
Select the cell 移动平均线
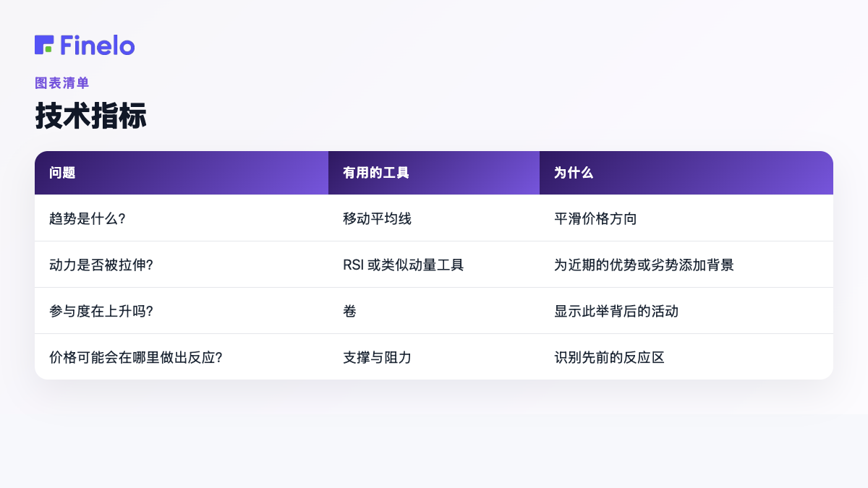pos(434,218)
